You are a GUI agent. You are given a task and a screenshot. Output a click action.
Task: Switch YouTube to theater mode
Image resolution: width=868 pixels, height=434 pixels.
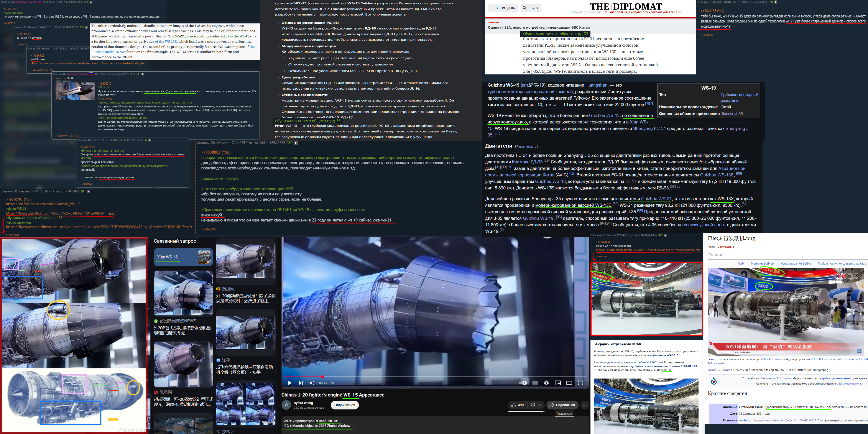tap(569, 383)
